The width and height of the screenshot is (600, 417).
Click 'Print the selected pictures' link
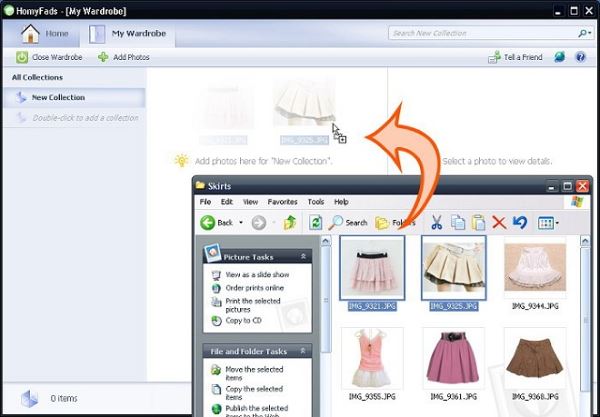[253, 305]
